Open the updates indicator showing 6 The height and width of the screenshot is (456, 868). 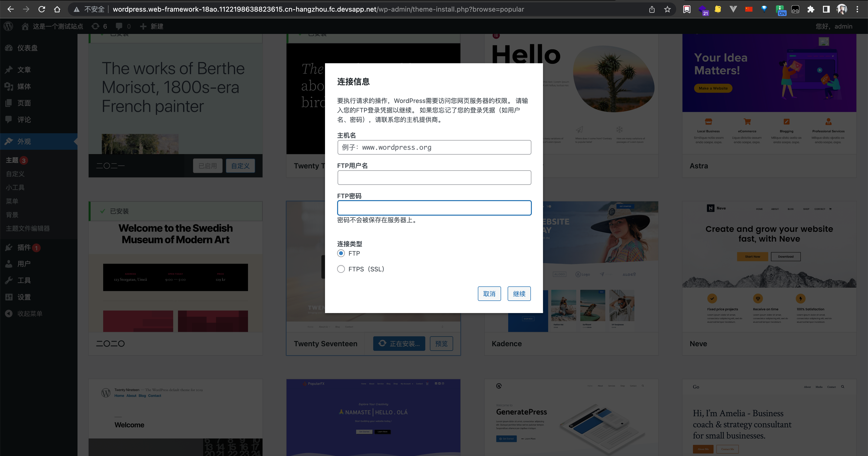[x=99, y=26]
